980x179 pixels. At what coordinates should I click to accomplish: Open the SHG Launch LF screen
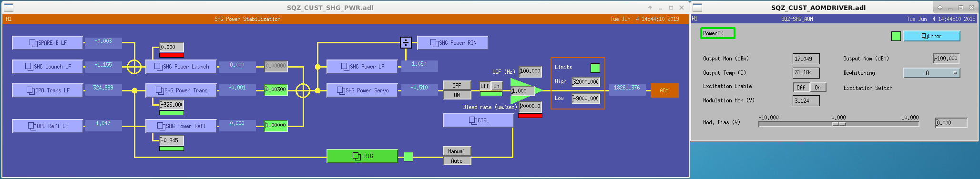coord(48,67)
